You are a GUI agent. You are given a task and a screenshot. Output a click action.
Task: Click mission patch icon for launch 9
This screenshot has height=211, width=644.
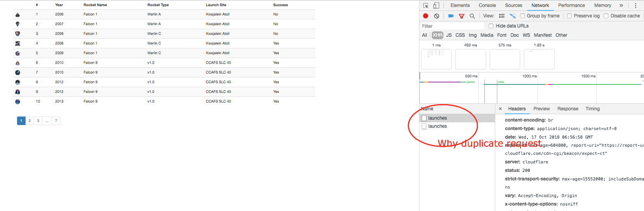click(x=17, y=92)
